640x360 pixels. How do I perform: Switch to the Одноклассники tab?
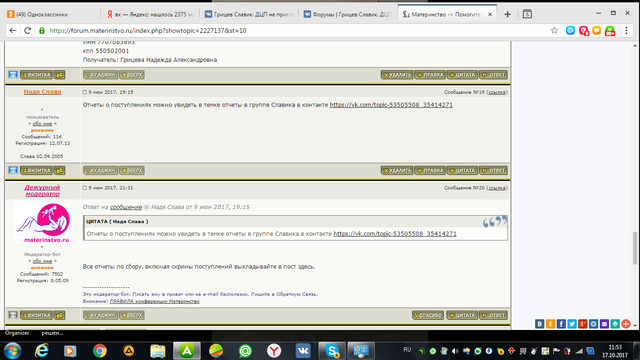51,14
